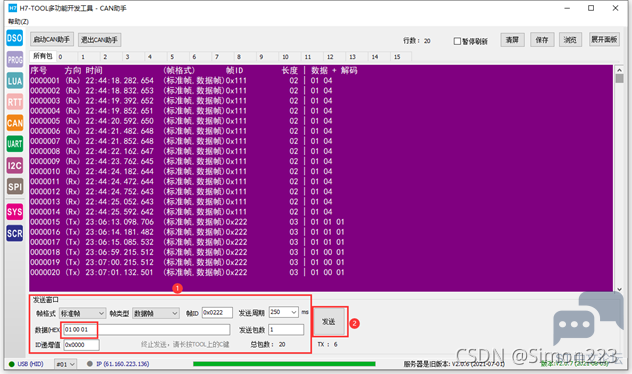Switch to the 所有包 tab
632x374 pixels.
[42, 56]
